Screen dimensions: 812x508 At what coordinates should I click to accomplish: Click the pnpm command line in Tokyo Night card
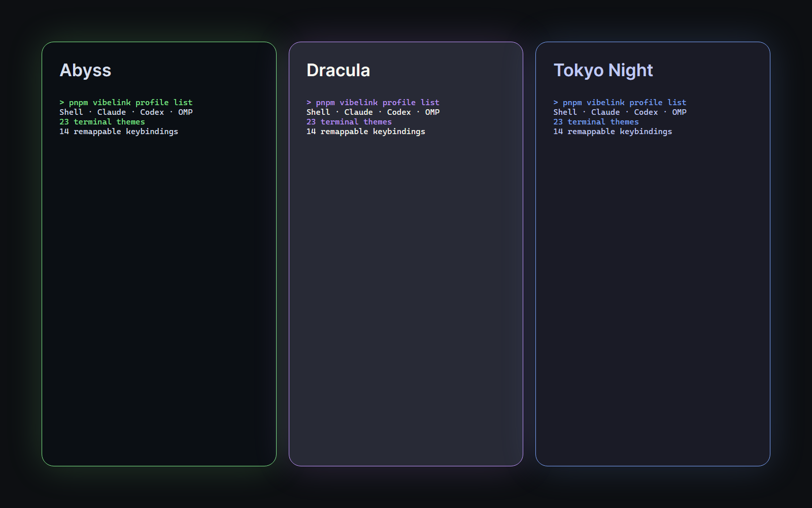620,103
